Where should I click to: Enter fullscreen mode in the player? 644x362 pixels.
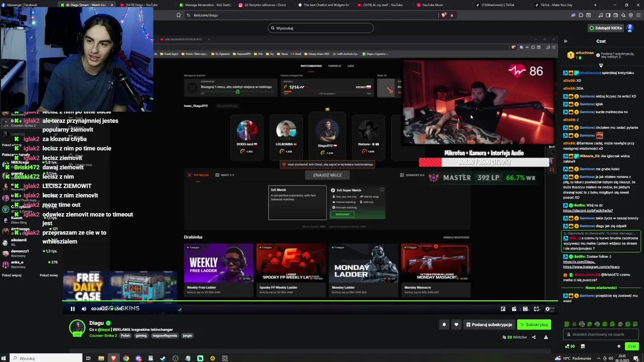536,309
